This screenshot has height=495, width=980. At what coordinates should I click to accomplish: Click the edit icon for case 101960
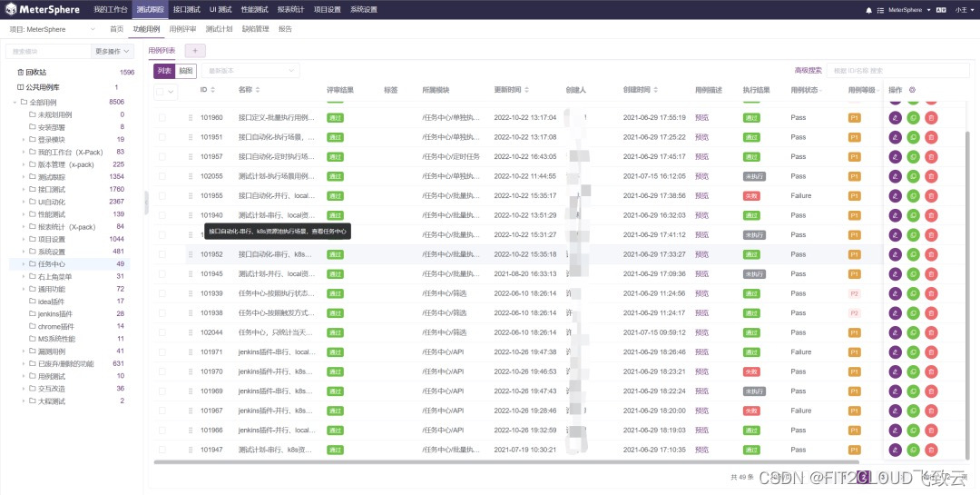[895, 117]
